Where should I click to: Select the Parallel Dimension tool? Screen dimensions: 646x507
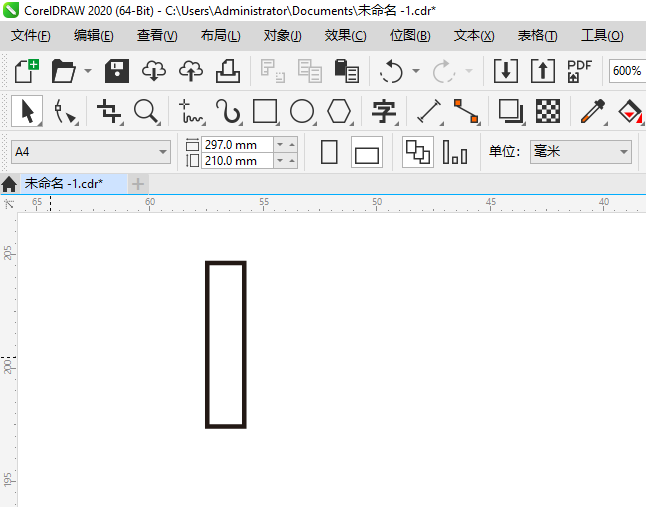click(x=429, y=111)
